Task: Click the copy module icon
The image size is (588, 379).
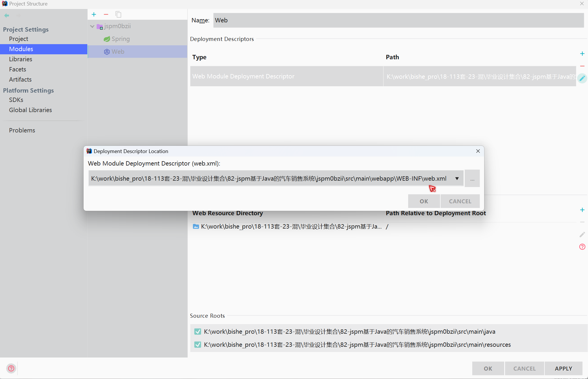Action: click(118, 15)
